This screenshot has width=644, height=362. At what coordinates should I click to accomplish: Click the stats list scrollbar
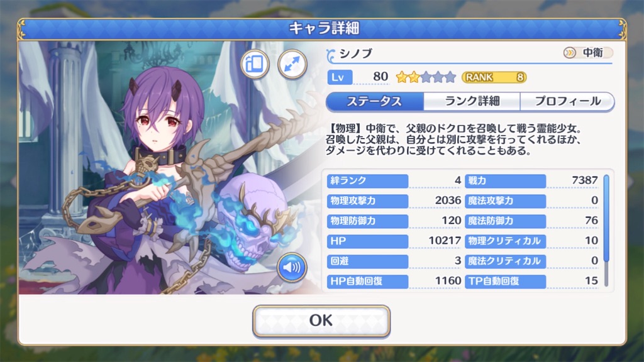click(606, 231)
